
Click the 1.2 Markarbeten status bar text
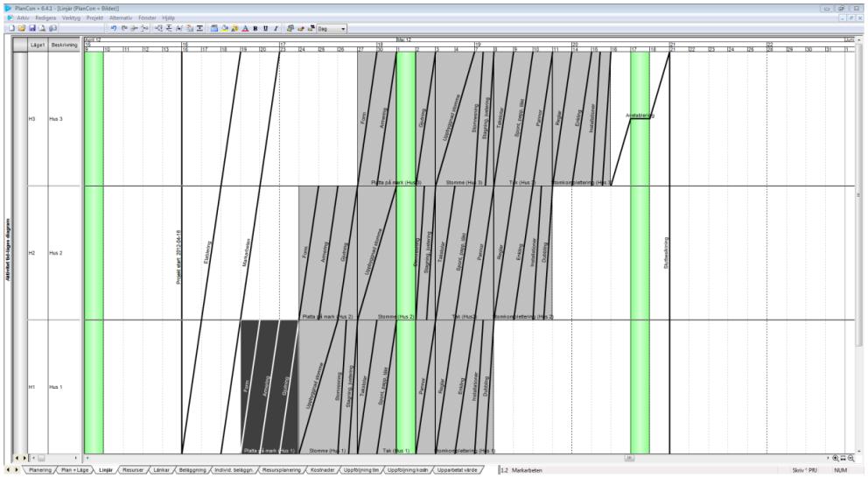pyautogui.click(x=521, y=470)
